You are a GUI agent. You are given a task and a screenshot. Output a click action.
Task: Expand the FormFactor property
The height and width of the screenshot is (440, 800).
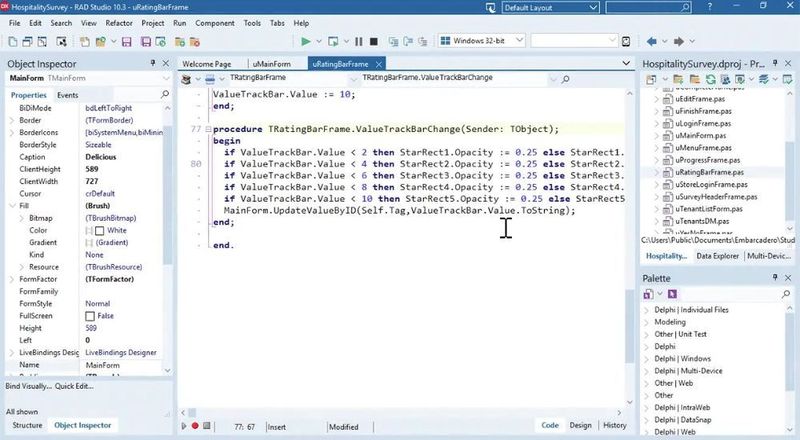click(x=12, y=279)
